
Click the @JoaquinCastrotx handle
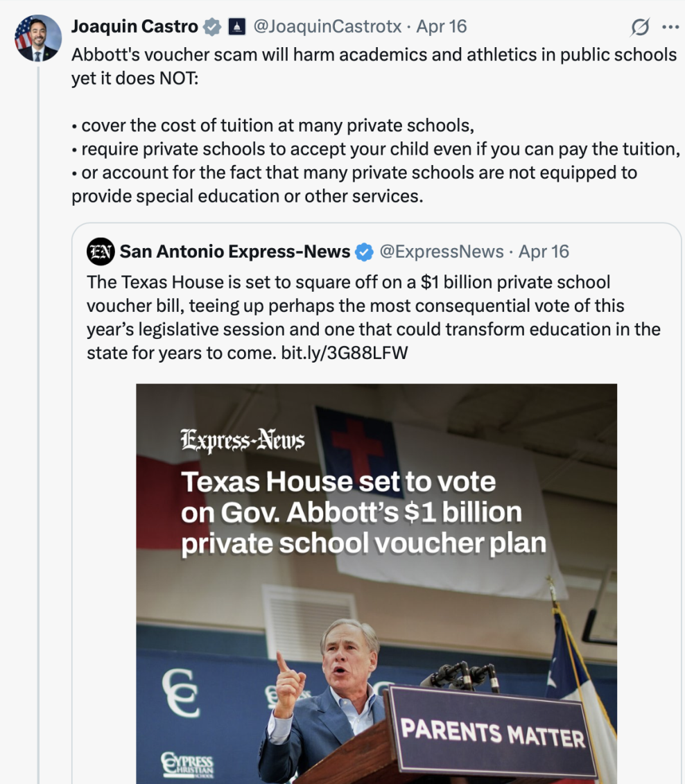(327, 27)
